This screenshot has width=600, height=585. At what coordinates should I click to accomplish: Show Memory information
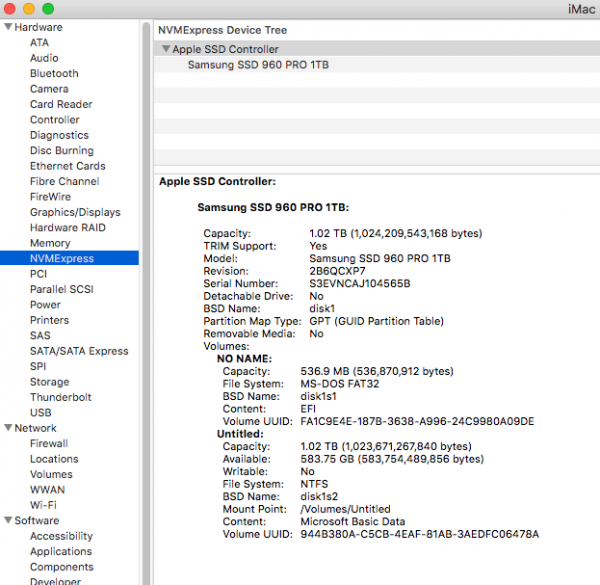[x=50, y=243]
